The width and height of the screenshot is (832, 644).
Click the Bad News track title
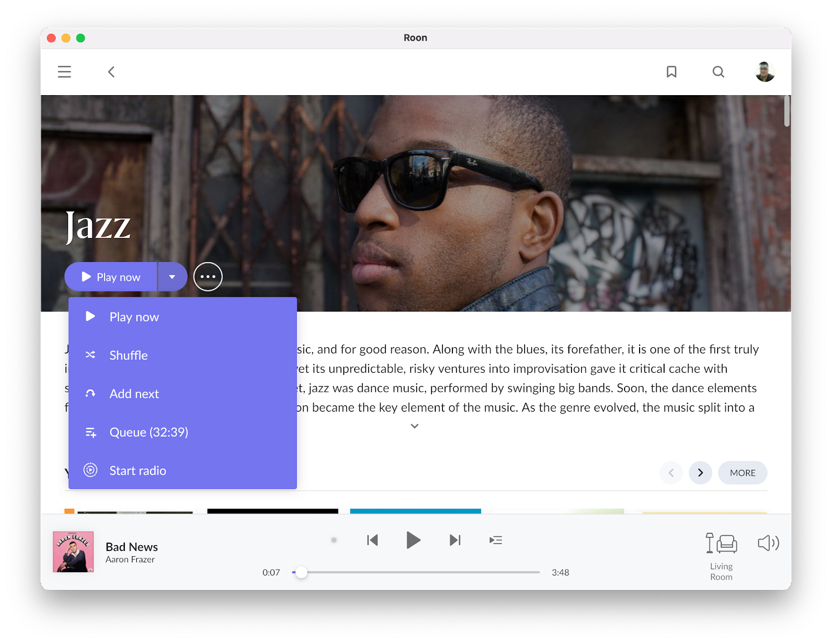tap(132, 547)
